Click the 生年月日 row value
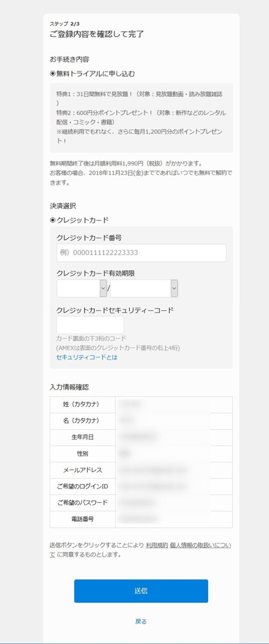The height and width of the screenshot is (644, 269). point(174,437)
